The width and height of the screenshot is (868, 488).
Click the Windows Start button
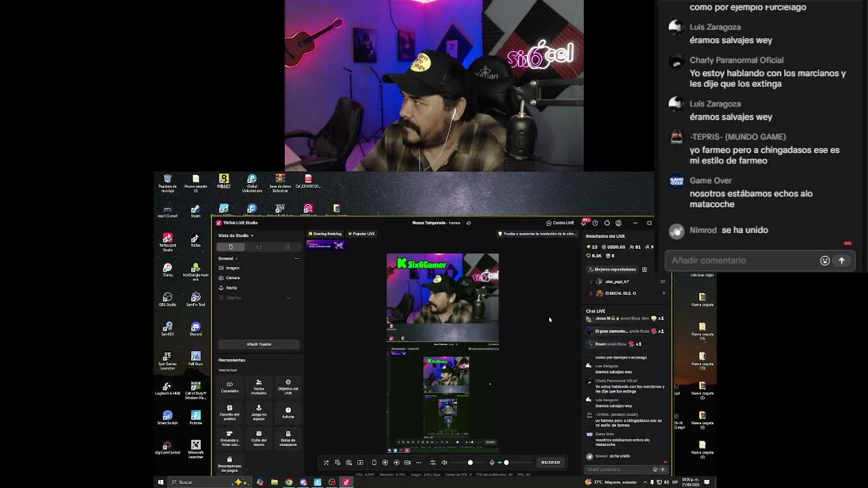point(161,483)
